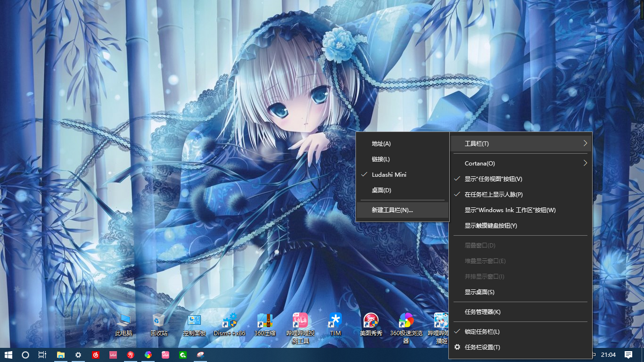Screen dimensions: 644x362
Task: Select the 美图秀秀 desktop shortcut
Action: pyautogui.click(x=371, y=325)
